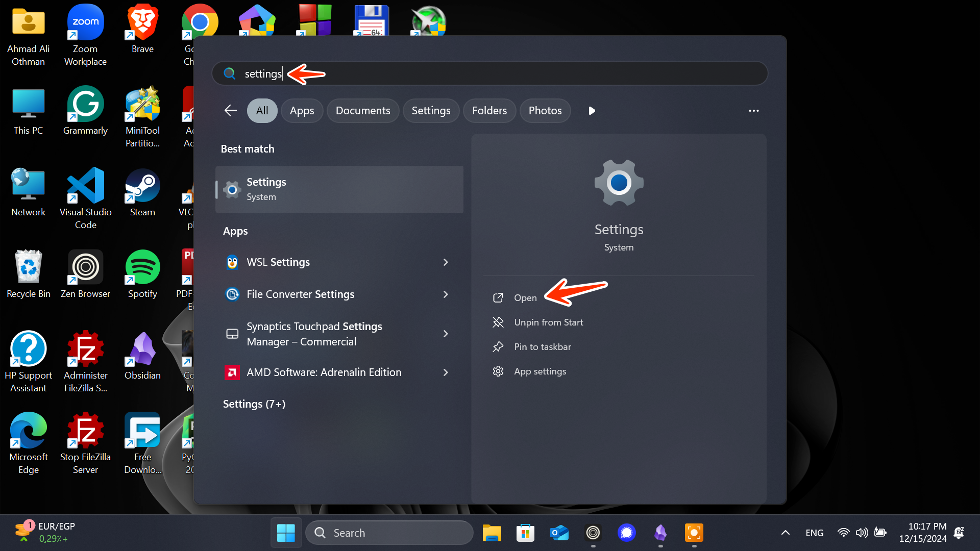Open Microsoft Store from taskbar
Screen dimensions: 980x551
click(x=525, y=533)
